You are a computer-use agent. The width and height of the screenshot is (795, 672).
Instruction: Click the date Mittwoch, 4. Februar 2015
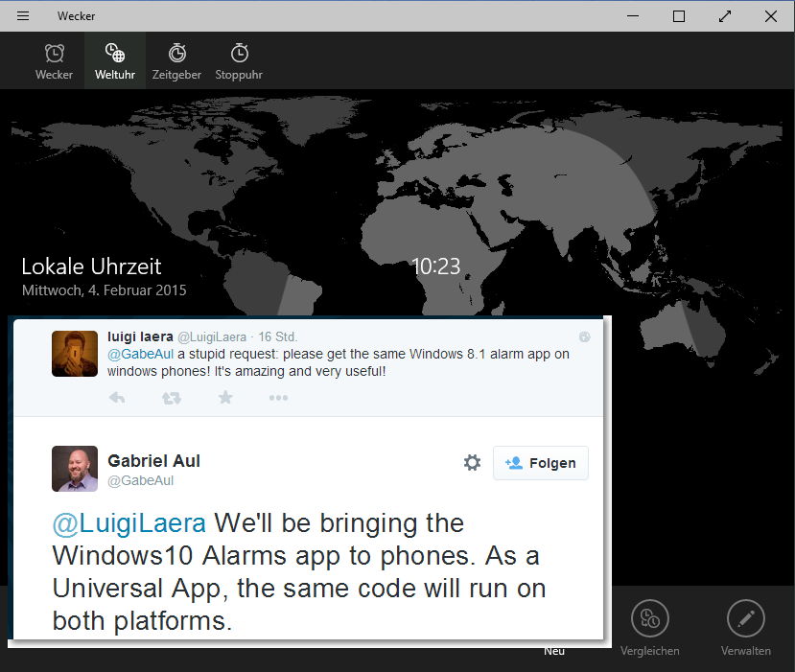click(x=104, y=290)
